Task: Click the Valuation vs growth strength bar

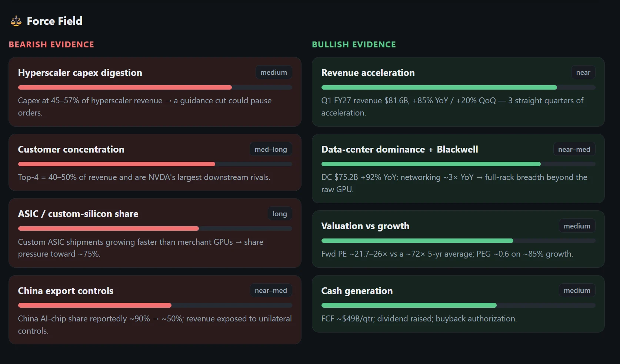Action: tap(458, 241)
